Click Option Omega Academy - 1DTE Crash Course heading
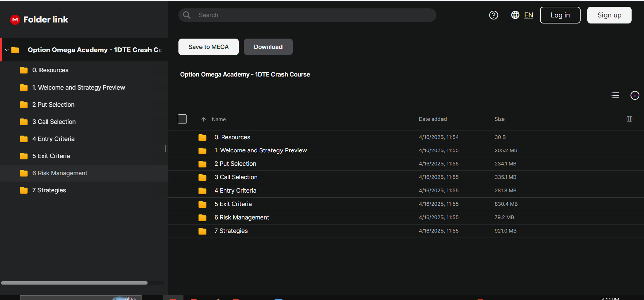The image size is (644, 300). tap(245, 74)
